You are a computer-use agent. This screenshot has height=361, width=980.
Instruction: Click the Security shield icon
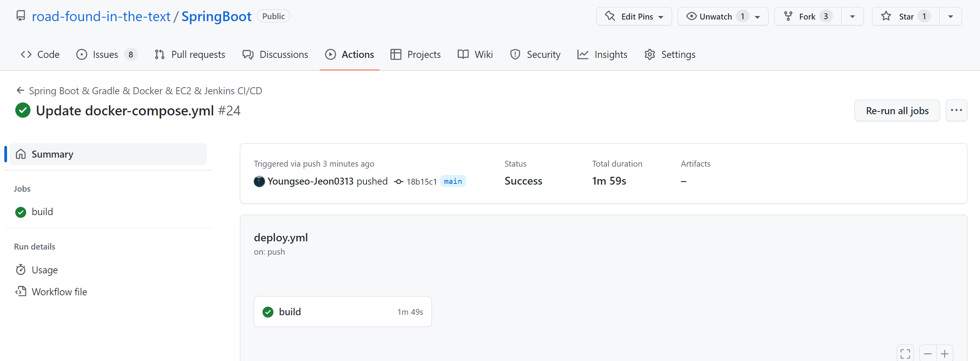515,54
